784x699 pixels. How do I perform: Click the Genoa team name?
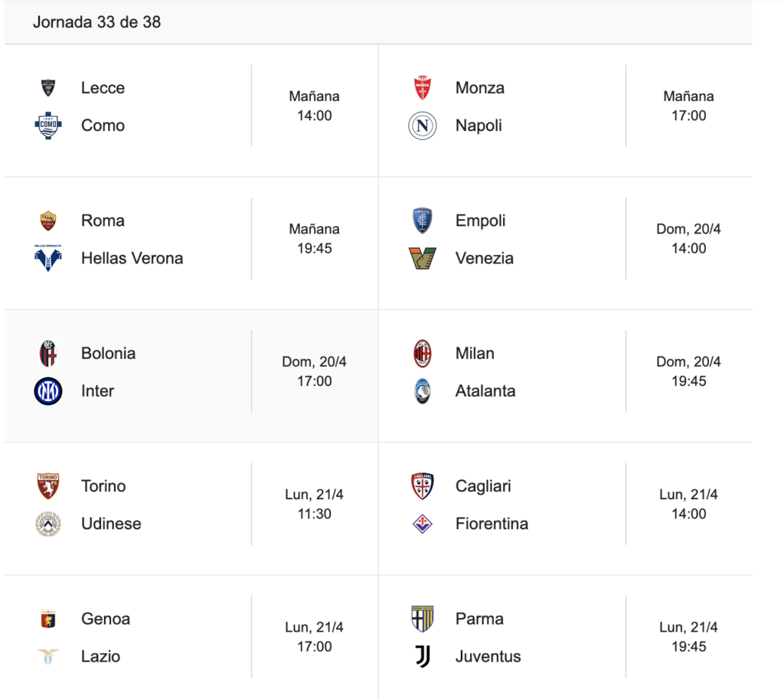[x=106, y=619]
